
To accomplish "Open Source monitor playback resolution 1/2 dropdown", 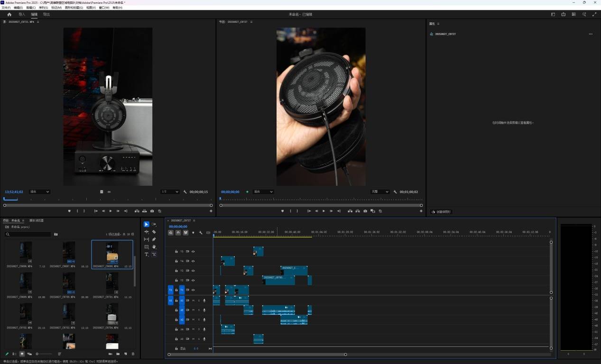I will (x=170, y=192).
